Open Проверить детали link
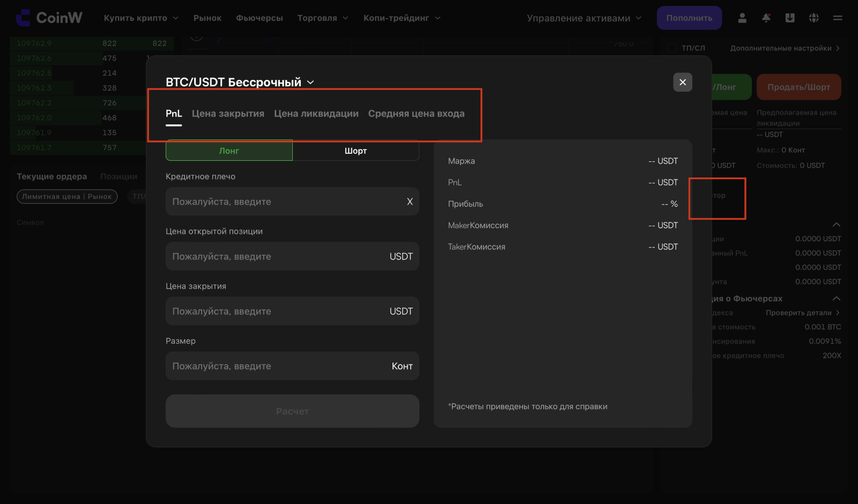This screenshot has width=858, height=504. (803, 313)
